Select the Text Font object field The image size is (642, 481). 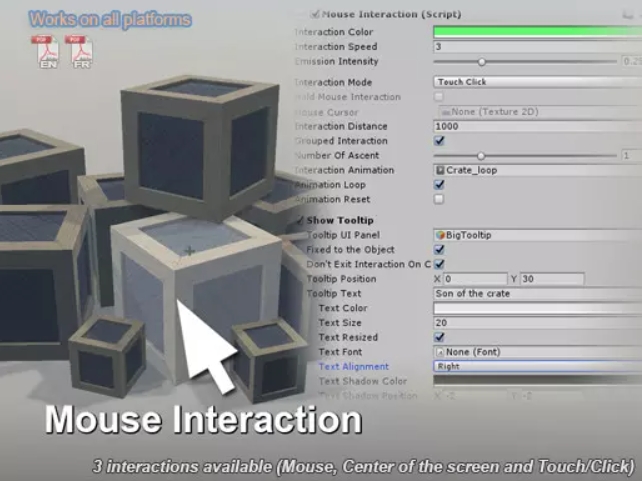pos(538,352)
